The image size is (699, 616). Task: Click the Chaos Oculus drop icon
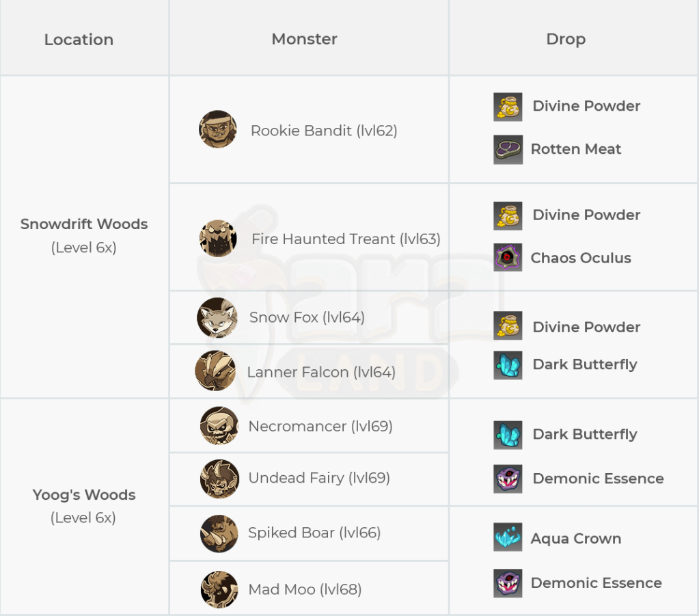coord(508,258)
